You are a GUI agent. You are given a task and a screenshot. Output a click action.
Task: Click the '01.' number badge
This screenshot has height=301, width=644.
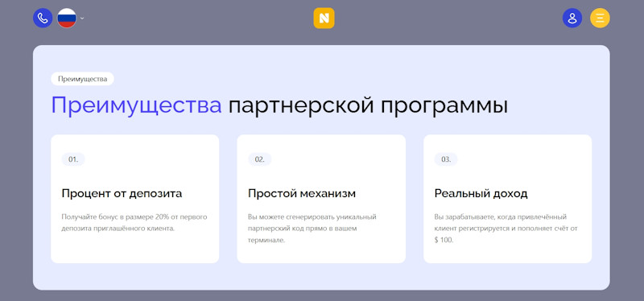73,159
